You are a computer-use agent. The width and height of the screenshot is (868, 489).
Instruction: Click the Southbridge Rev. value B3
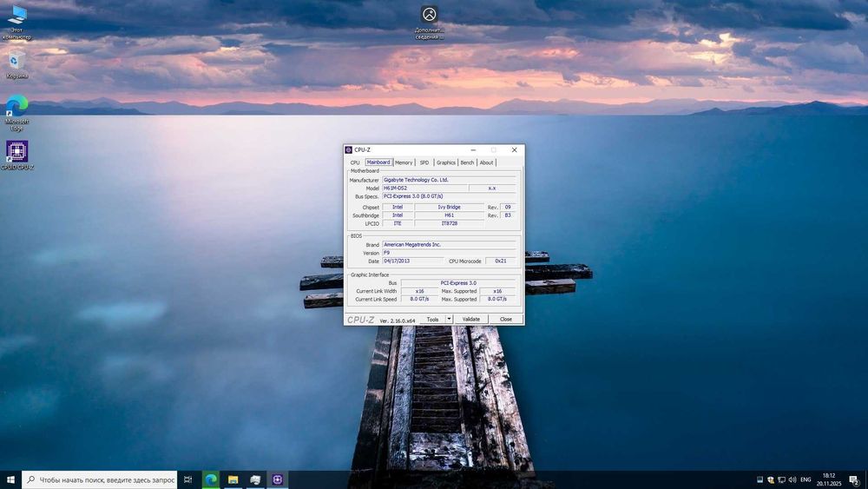point(508,215)
